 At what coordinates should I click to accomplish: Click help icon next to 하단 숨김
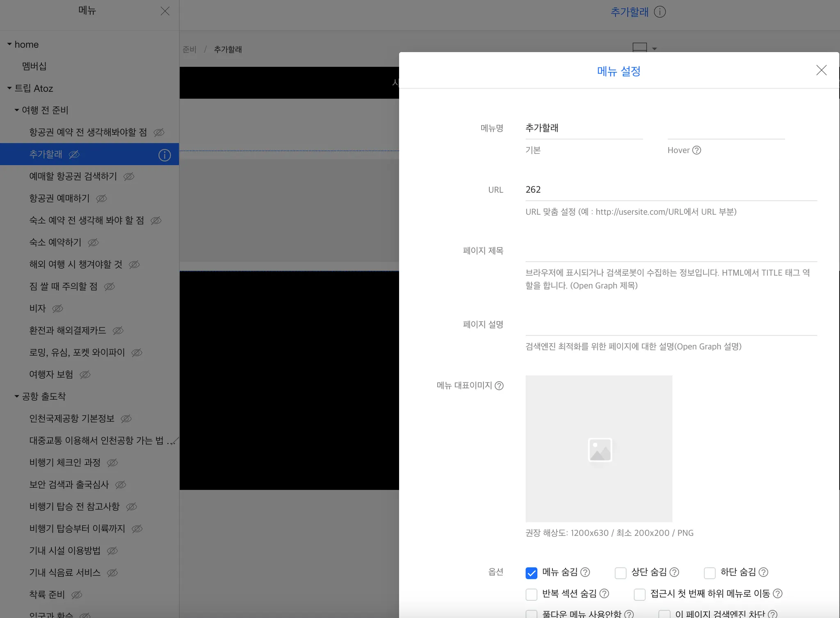click(x=763, y=572)
